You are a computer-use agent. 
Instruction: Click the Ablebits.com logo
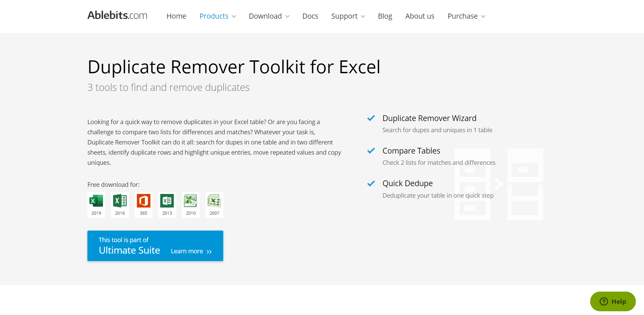point(117,15)
